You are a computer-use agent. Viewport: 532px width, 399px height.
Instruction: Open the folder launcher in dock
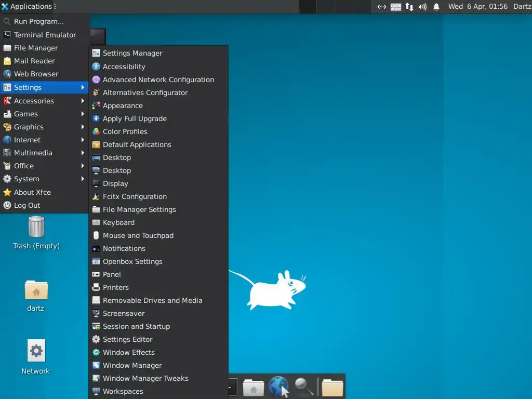[x=332, y=387]
